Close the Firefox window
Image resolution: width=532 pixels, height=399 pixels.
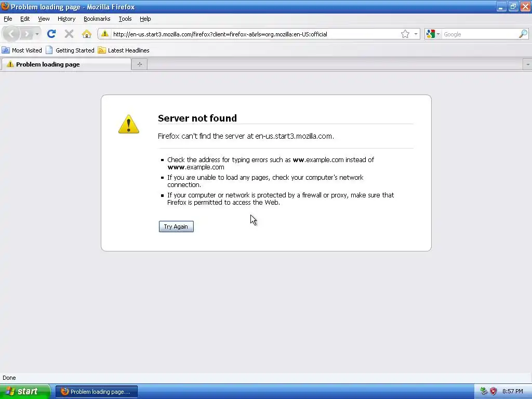tap(525, 6)
